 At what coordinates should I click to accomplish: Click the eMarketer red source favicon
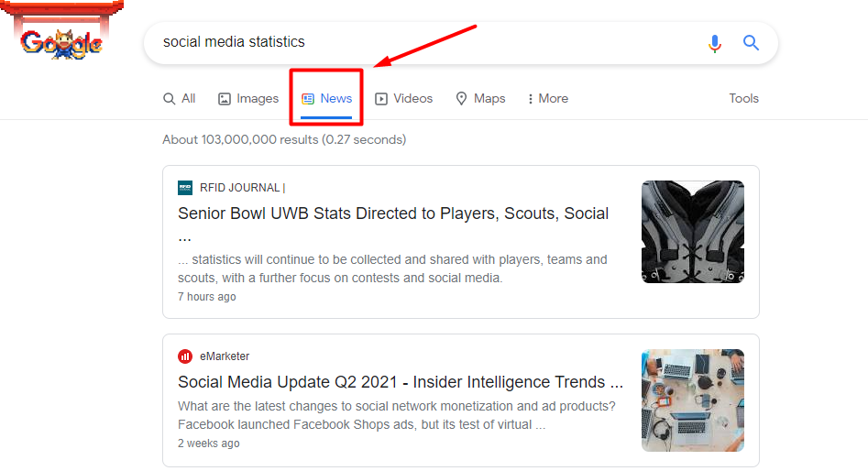tap(185, 356)
